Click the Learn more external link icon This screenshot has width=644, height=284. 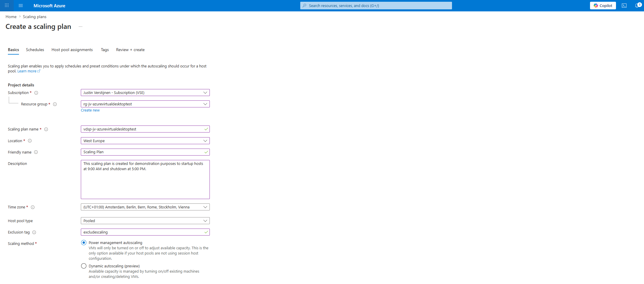[39, 71]
